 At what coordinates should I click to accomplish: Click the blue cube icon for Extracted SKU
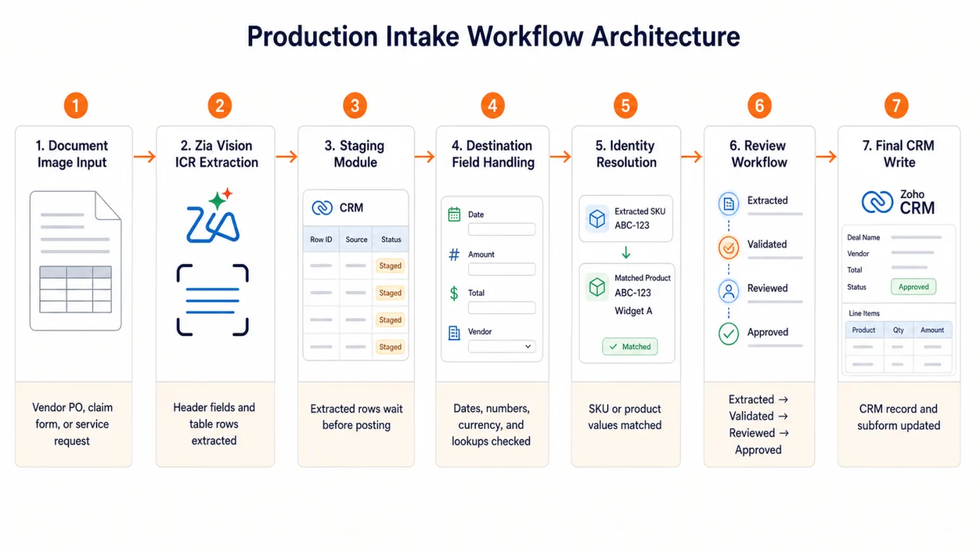pyautogui.click(x=597, y=219)
